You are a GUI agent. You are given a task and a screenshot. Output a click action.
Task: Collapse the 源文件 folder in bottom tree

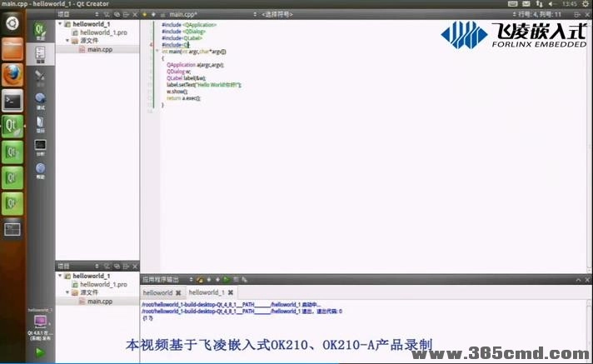[x=67, y=292]
